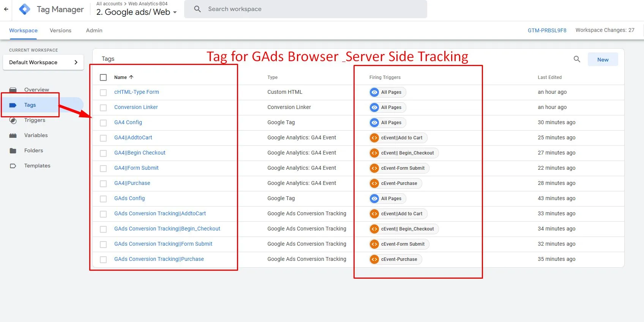Click the All accounts breadcrumb link
Image resolution: width=644 pixels, height=322 pixels.
(109, 4)
